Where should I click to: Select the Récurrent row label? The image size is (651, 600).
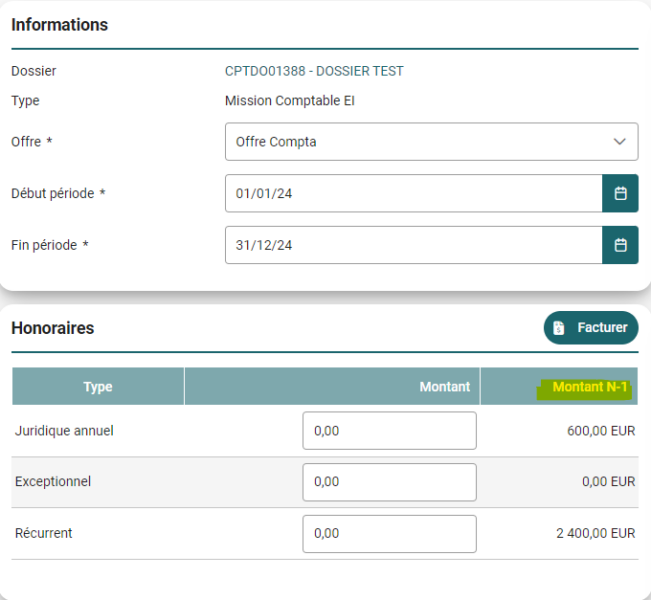pyautogui.click(x=44, y=533)
